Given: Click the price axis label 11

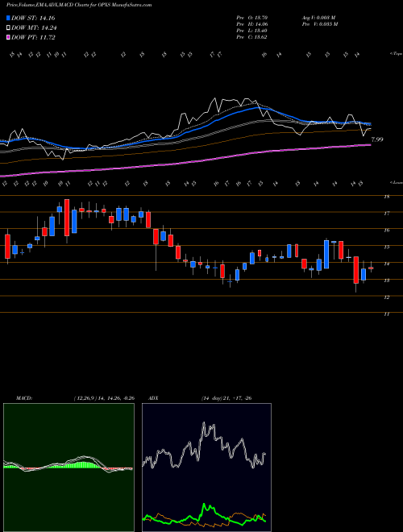Looking at the screenshot, I should 386,314.
